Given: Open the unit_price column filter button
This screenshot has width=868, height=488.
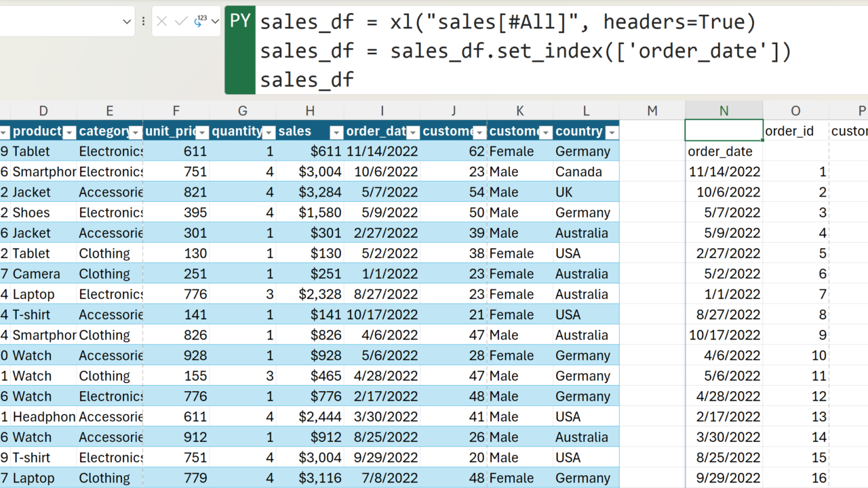Looking at the screenshot, I should (x=202, y=132).
